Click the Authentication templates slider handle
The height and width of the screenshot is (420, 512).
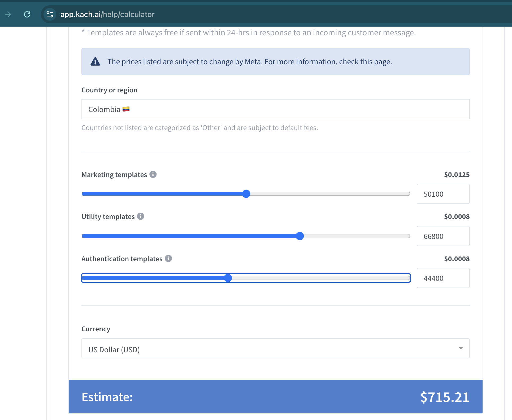tap(228, 278)
